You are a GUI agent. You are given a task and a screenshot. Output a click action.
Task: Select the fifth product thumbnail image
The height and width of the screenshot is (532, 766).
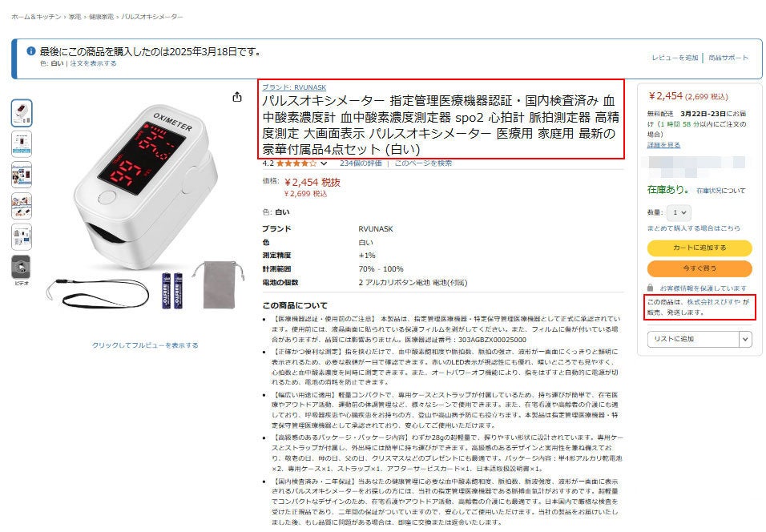pyautogui.click(x=22, y=237)
